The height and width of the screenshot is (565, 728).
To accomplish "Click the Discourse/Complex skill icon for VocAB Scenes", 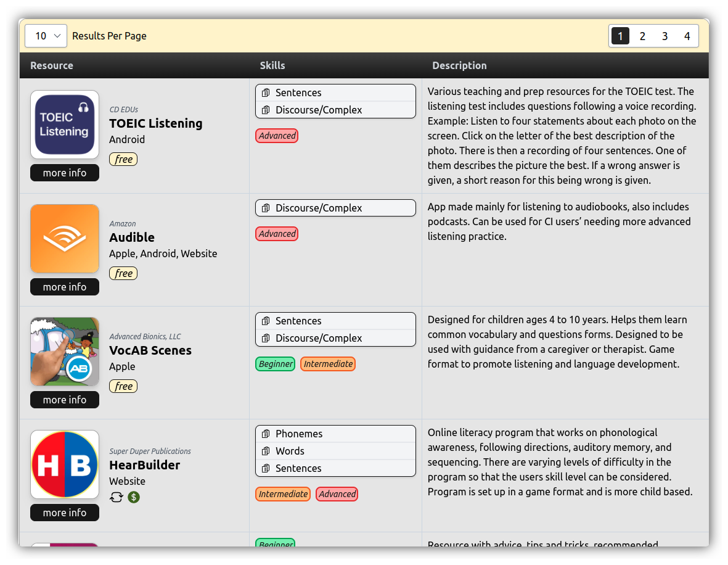I will [x=266, y=338].
